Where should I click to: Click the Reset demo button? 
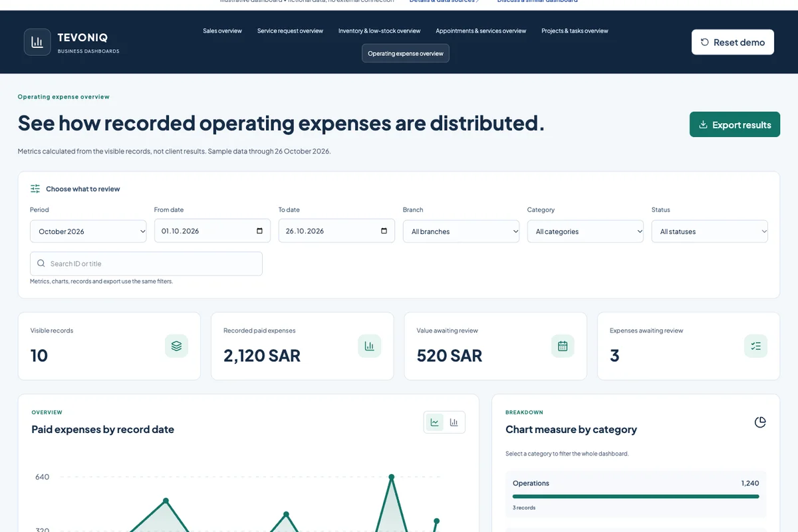733,42
